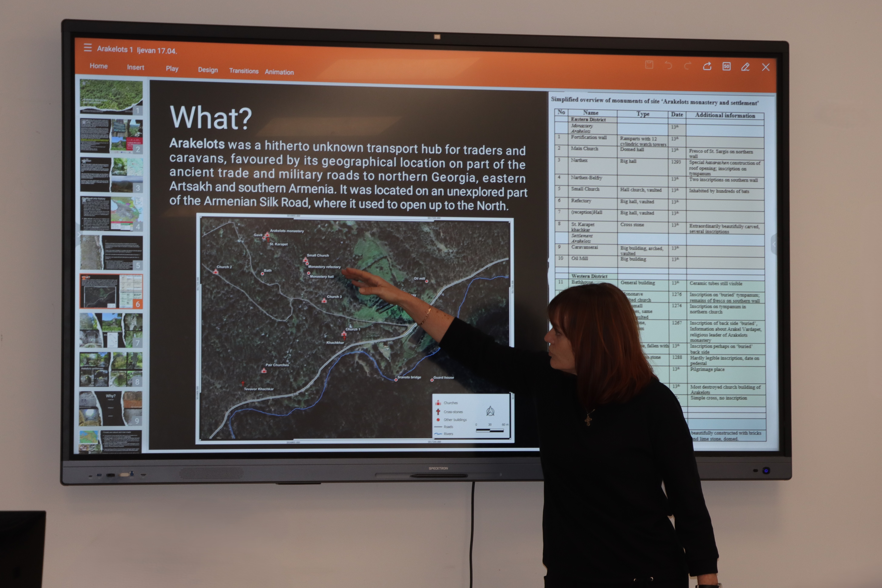The height and width of the screenshot is (588, 882).
Task: Click the Save floppy disk icon
Action: click(649, 65)
